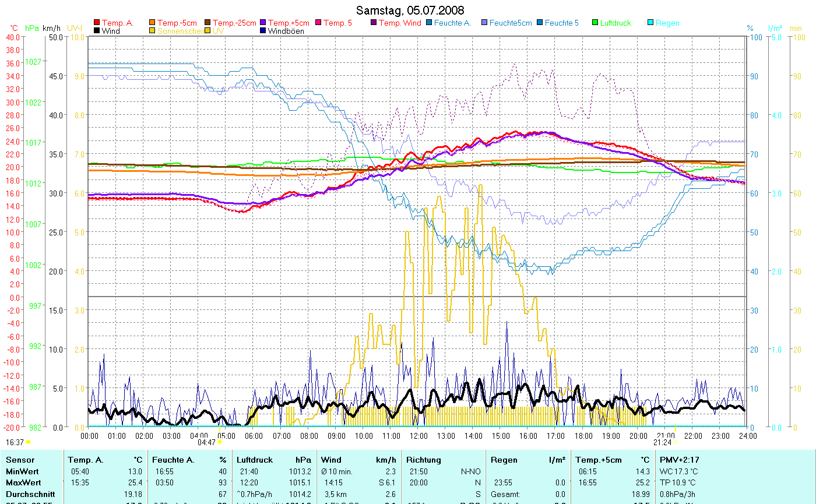Click the yellow icon next to 16:37
The image size is (816, 504).
click(x=28, y=443)
